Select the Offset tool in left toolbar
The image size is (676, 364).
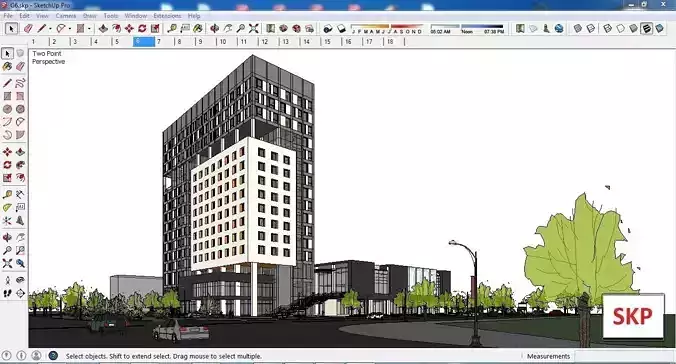click(20, 178)
